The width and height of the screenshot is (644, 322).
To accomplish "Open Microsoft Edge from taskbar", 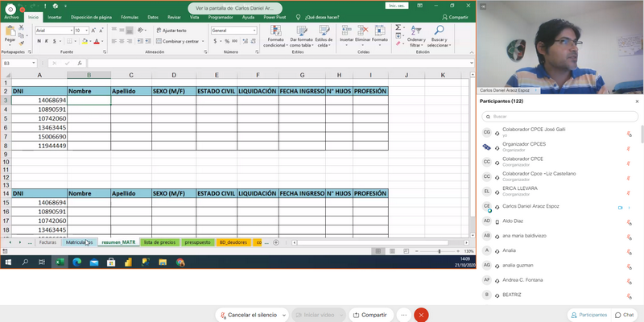I will click(x=76, y=262).
